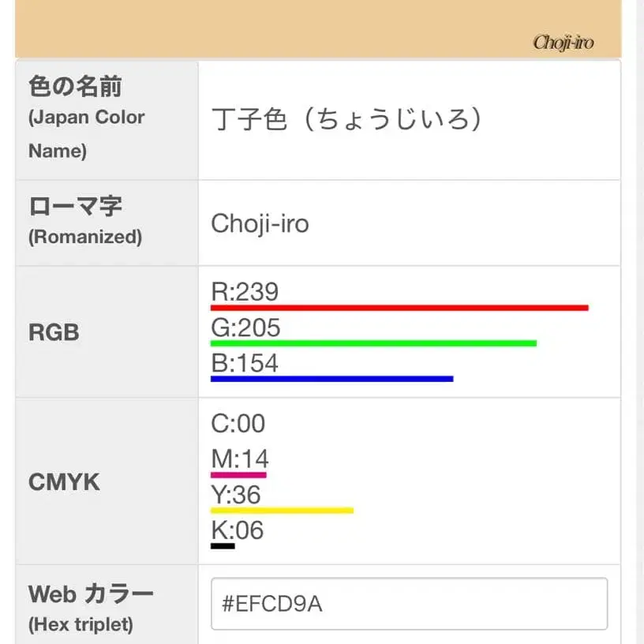The height and width of the screenshot is (644, 644).
Task: Click the Y:36 yellow value link
Action: pos(235,495)
